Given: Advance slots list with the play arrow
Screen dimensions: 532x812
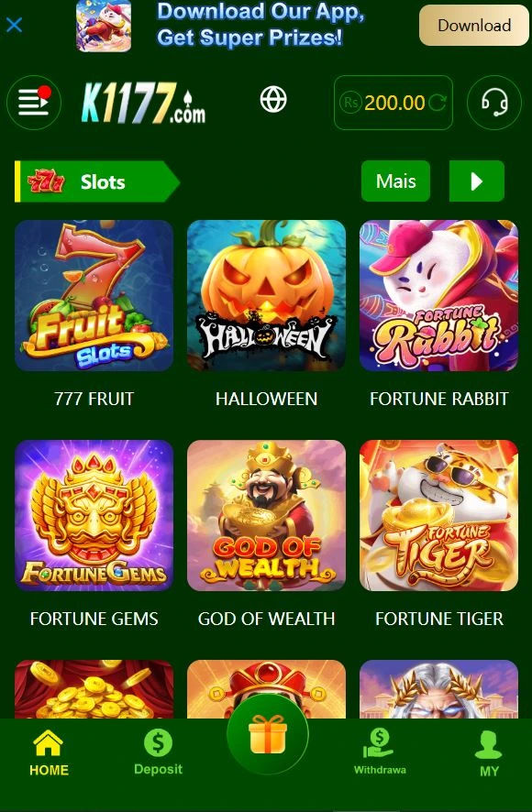Looking at the screenshot, I should 477,181.
